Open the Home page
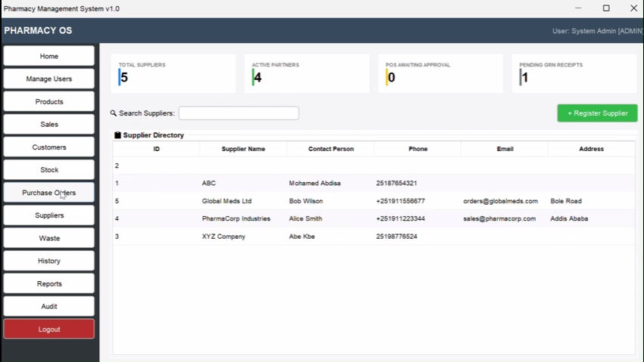 [49, 56]
